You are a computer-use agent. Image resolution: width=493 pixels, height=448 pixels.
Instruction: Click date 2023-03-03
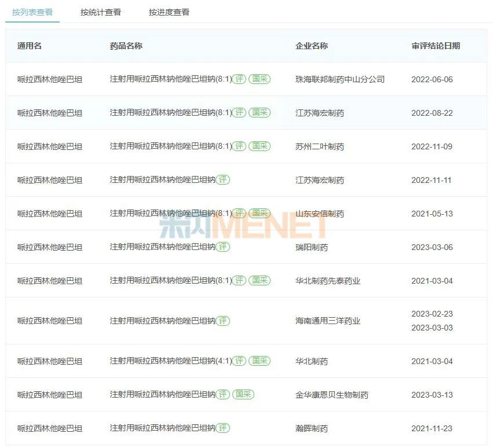432,328
